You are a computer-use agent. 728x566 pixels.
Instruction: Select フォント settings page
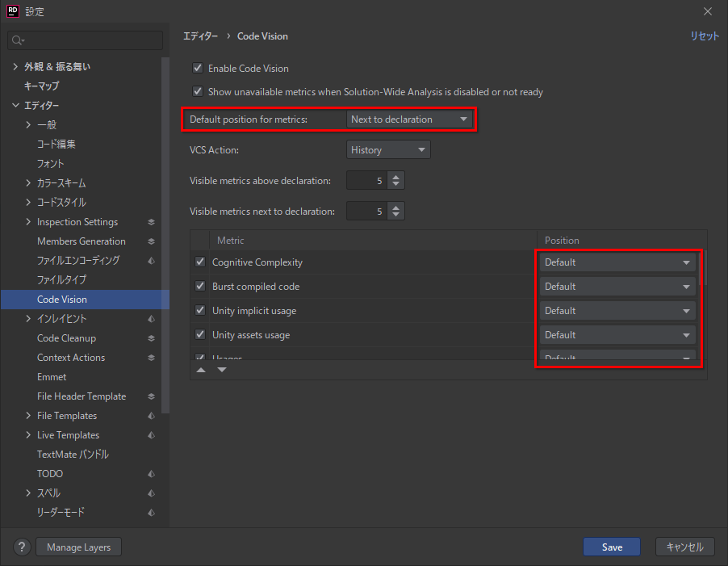50,163
